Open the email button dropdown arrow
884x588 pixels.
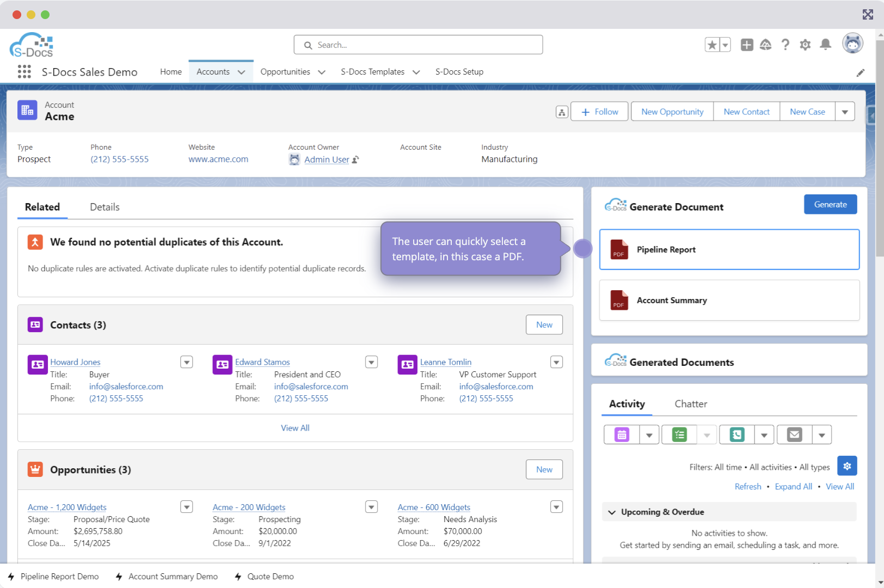[x=822, y=434]
